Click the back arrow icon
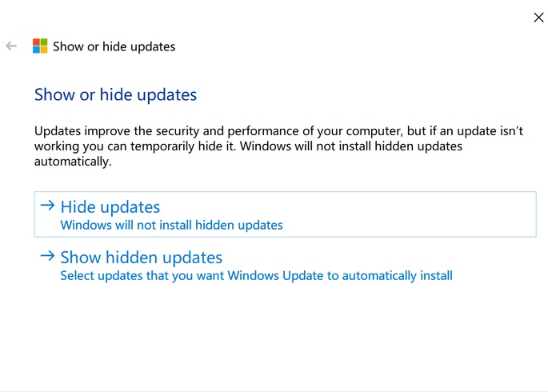The height and width of the screenshot is (392, 548). (x=11, y=46)
